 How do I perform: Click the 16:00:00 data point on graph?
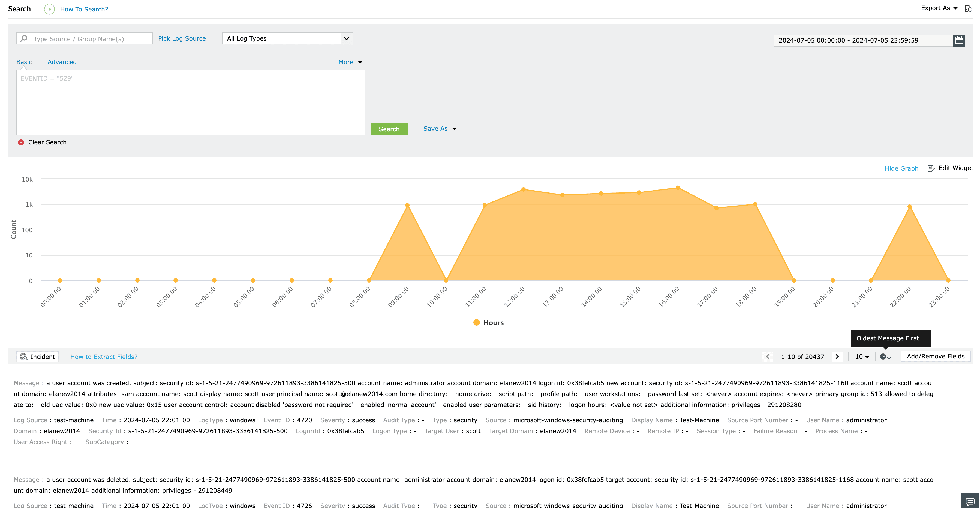coord(678,188)
